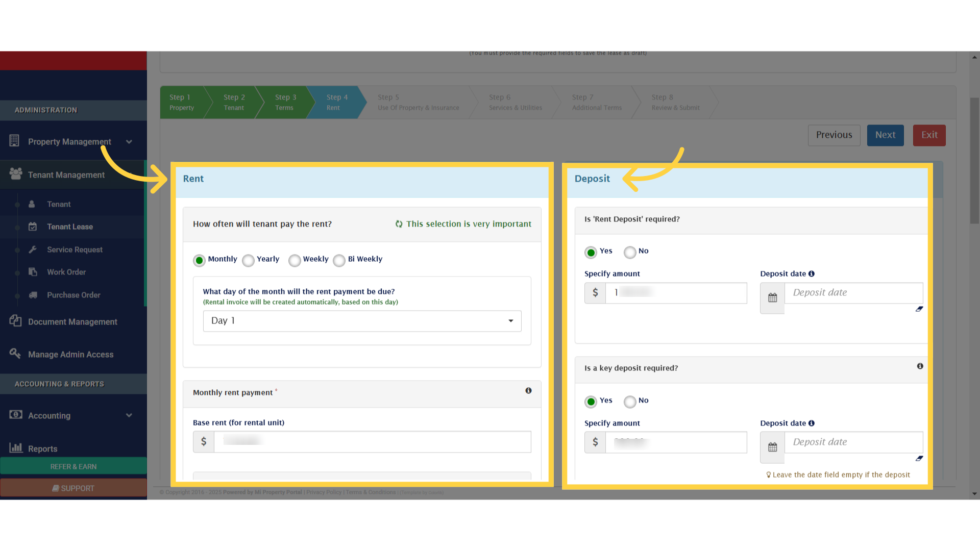
Task: Click dollar sign addon of rent deposit amount
Action: [x=595, y=293]
